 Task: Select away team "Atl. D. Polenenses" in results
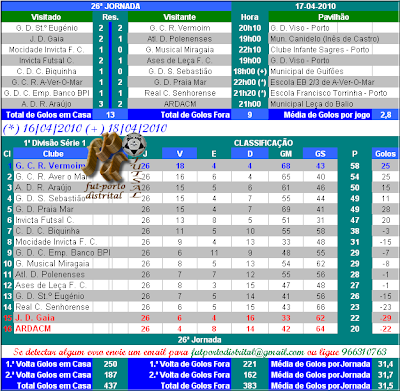click(x=179, y=39)
